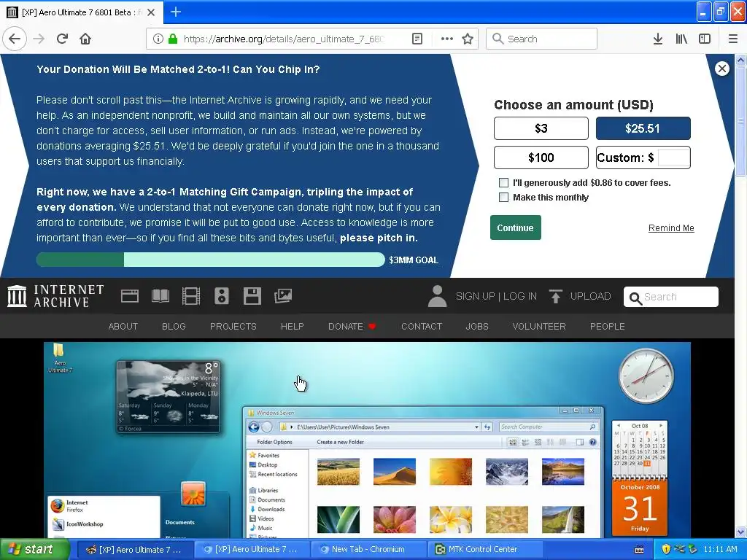This screenshot has height=560, width=747.
Task: Click the scrollbar down arrow
Action: [740, 532]
